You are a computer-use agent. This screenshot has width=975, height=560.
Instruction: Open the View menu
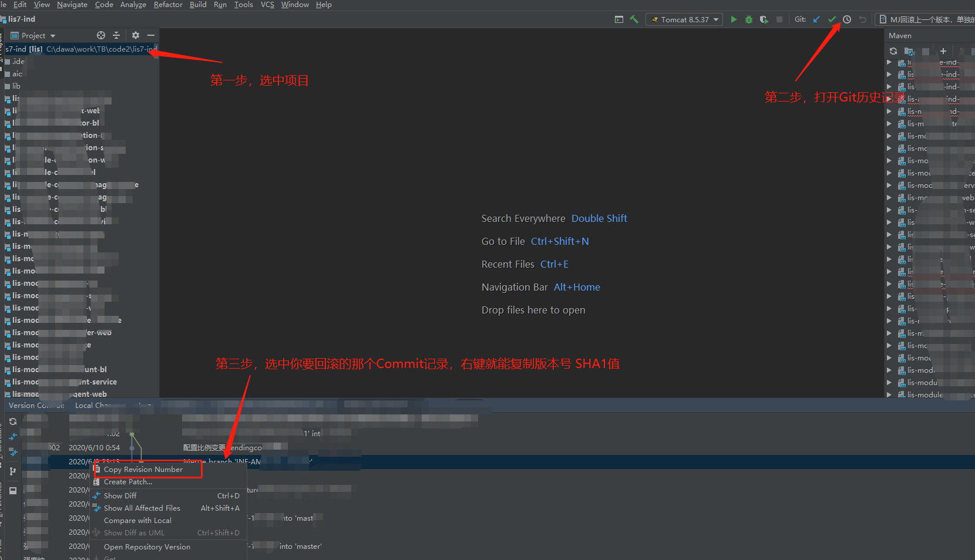click(42, 5)
